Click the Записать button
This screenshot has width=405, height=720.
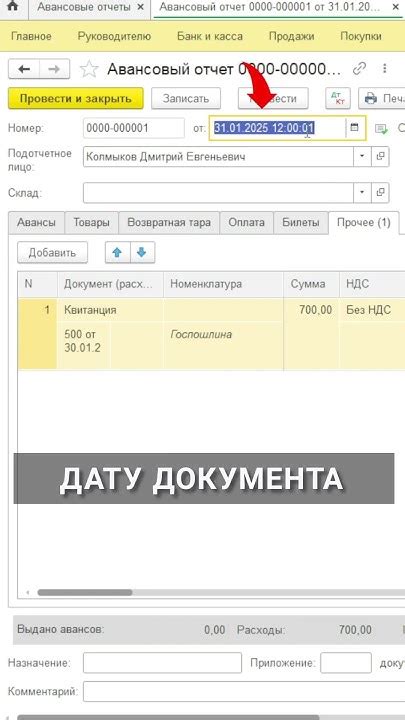point(186,98)
